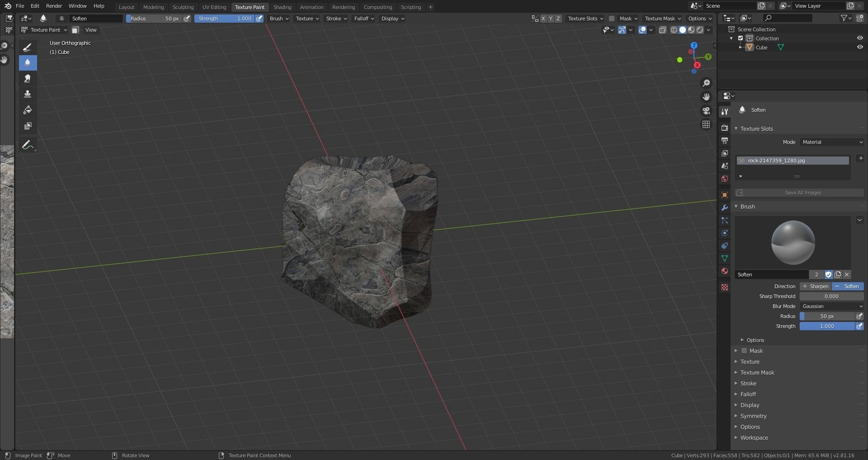Switch to UV Editing workspace tab
The height and width of the screenshot is (460, 868).
pos(214,7)
